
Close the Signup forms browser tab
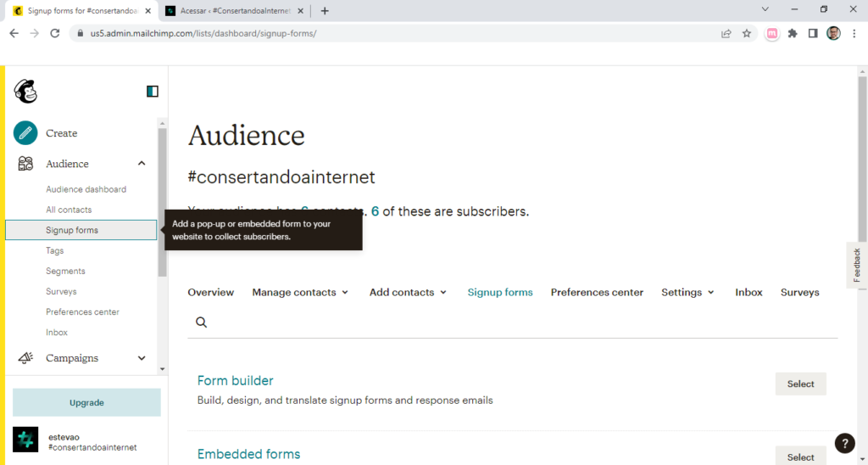point(147,10)
